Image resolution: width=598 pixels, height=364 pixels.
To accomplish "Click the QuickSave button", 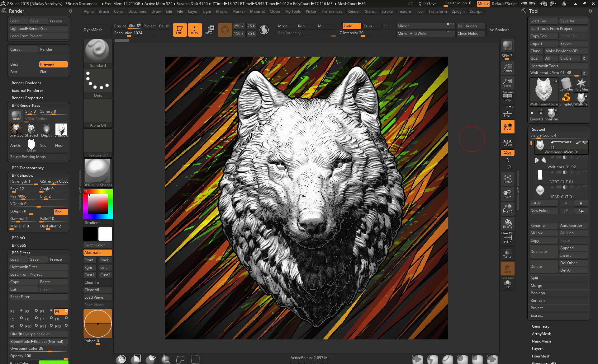I will (427, 4).
